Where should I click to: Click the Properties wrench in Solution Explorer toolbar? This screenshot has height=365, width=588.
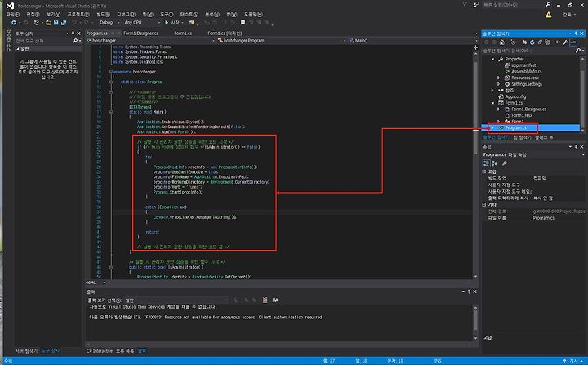point(565,42)
